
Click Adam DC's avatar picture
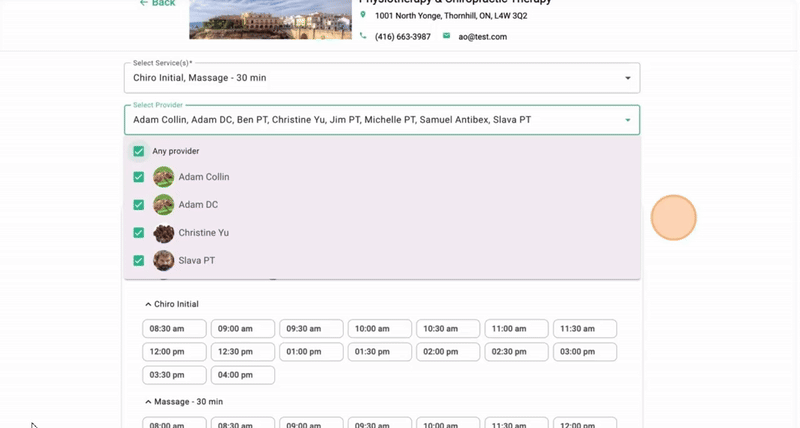[x=163, y=205]
